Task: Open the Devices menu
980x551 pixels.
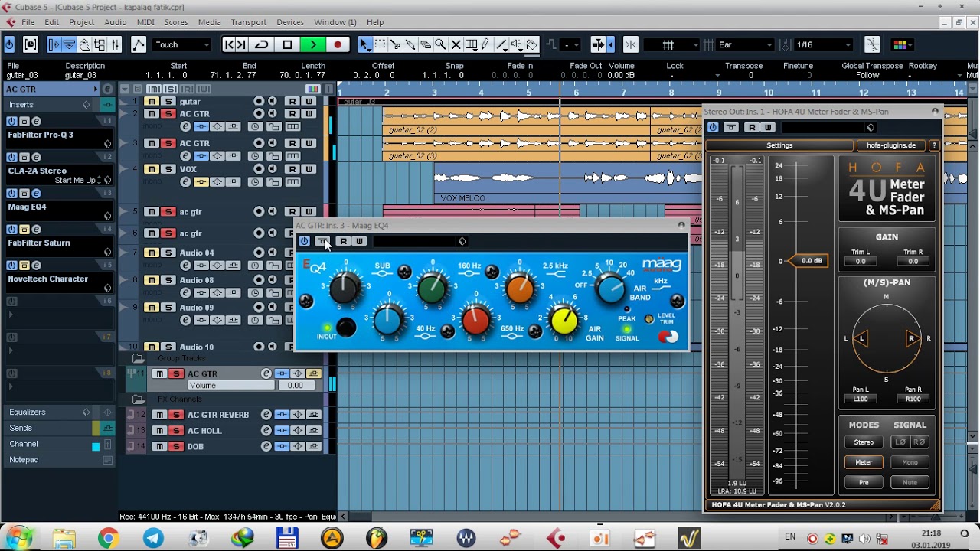Action: point(290,22)
